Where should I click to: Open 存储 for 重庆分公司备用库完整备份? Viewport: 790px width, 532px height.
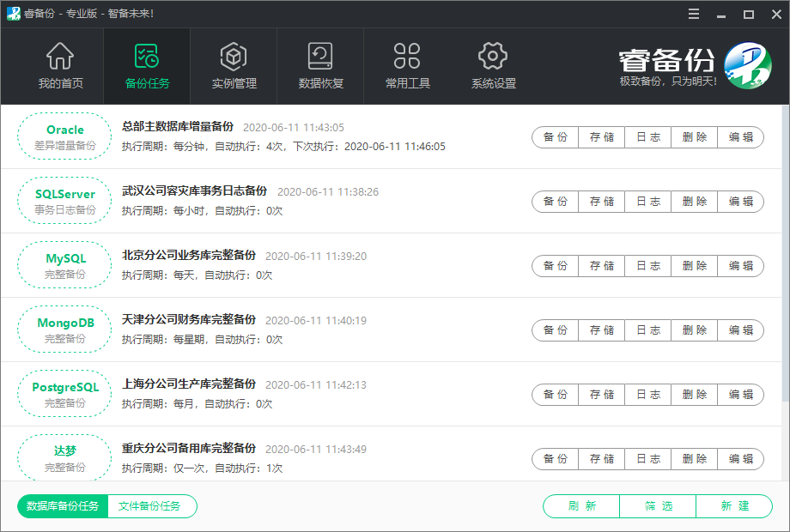pos(602,460)
